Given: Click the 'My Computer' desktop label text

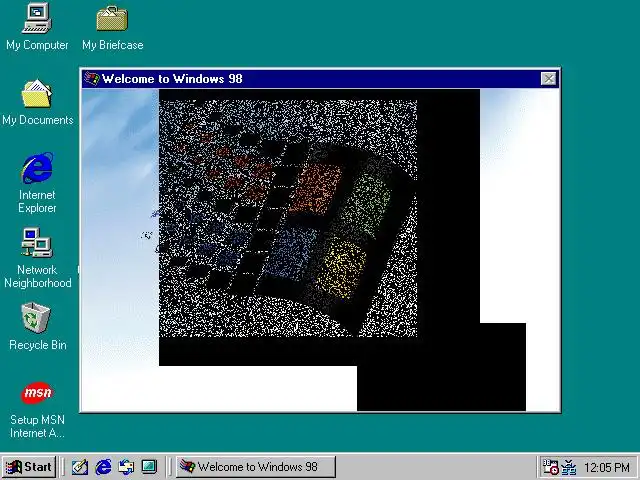Looking at the screenshot, I should click(37, 45).
